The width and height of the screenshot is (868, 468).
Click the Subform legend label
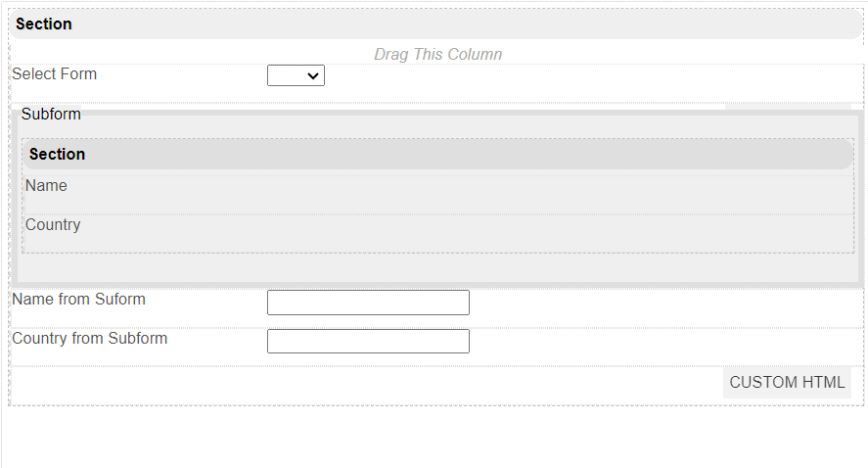click(51, 115)
